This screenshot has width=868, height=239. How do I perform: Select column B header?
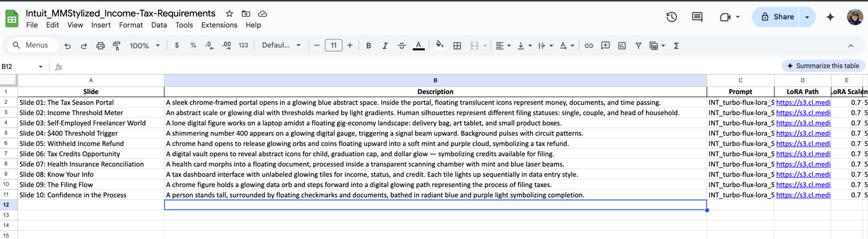click(x=435, y=80)
